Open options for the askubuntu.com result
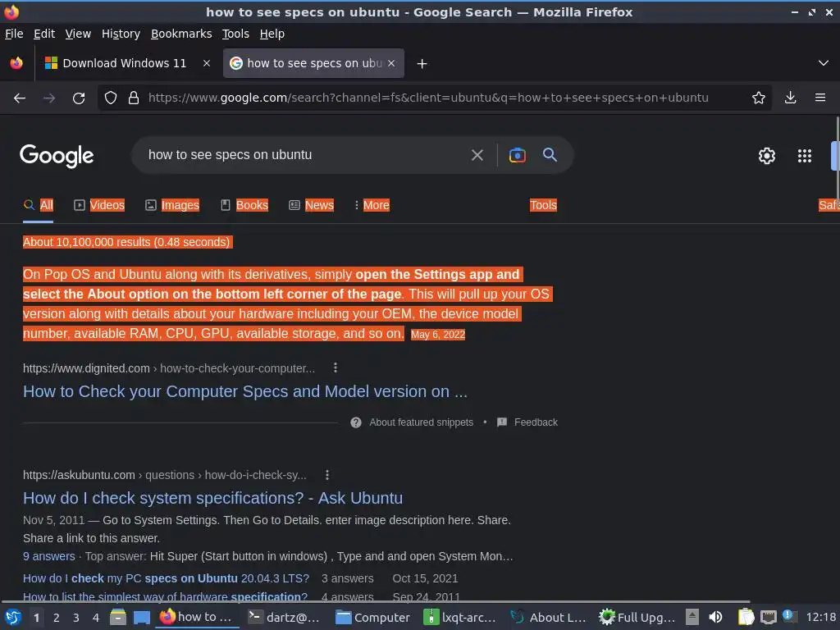 coord(327,475)
